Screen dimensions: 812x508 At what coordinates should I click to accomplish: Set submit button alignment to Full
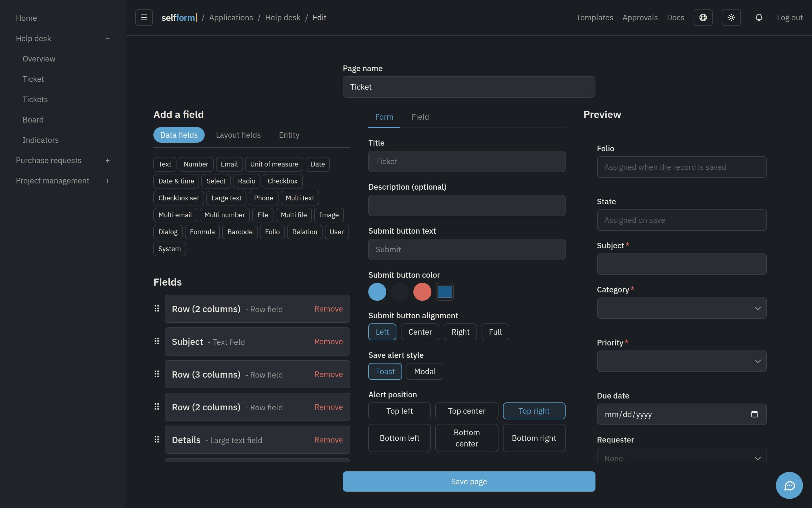495,332
